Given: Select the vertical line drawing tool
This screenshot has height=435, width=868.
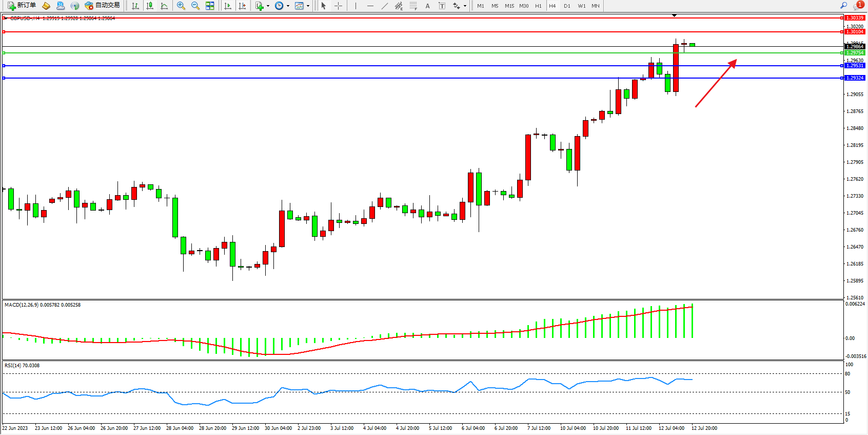Looking at the screenshot, I should (x=356, y=6).
